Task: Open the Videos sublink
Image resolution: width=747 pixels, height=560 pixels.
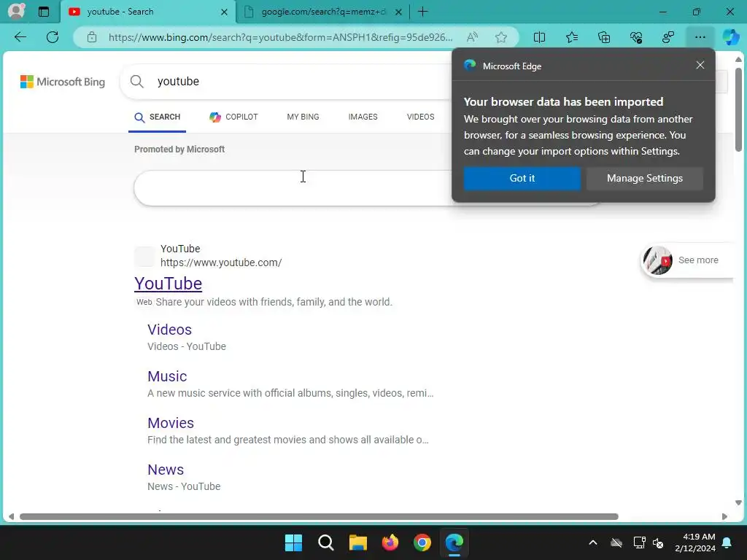Action: click(169, 330)
